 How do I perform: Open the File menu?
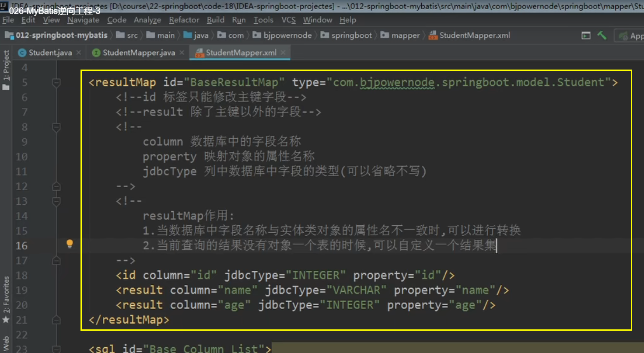pos(8,20)
